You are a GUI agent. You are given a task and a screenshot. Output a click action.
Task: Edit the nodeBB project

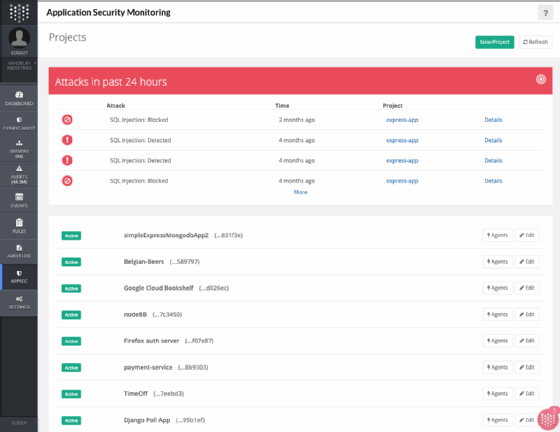click(x=527, y=315)
